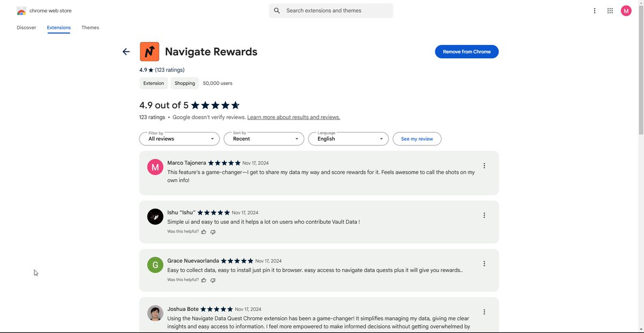Open Marco Tajonera's review options menu
Screen dimensions: 644x333
(x=484, y=166)
